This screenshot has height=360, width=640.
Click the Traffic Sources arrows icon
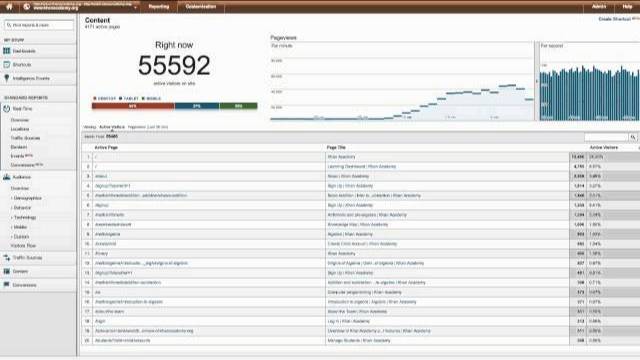coord(7,258)
